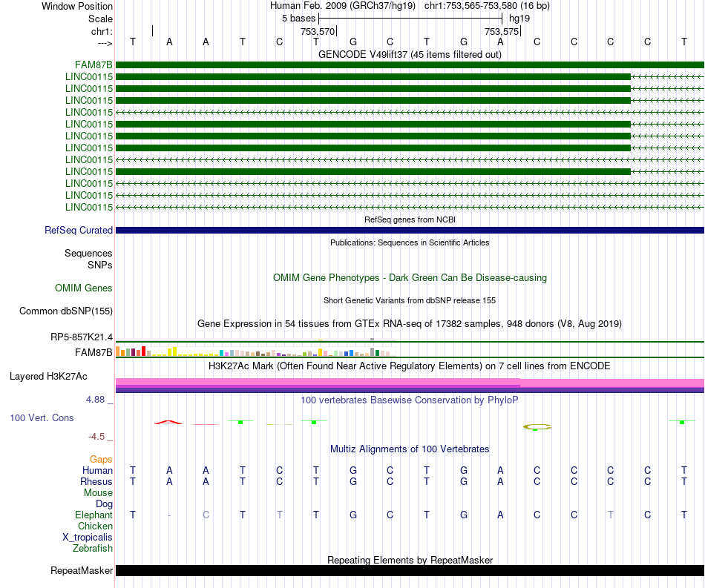Click the dark blue RefSeq Curated bar
The image size is (705, 588).
tap(410, 231)
